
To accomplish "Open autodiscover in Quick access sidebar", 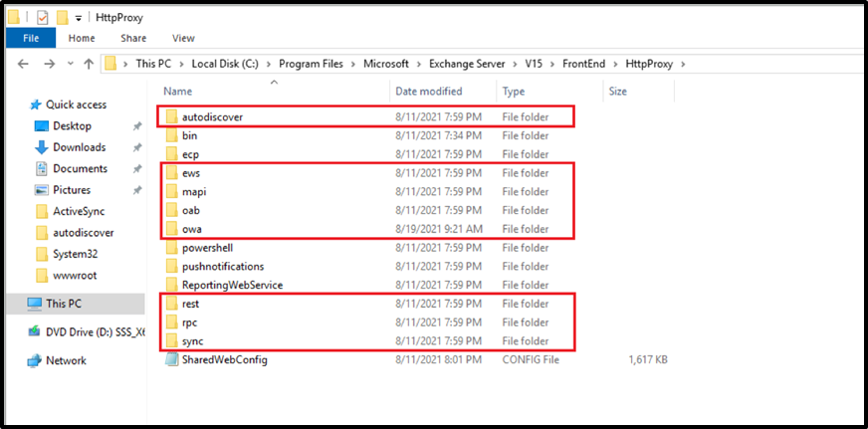I will point(83,233).
